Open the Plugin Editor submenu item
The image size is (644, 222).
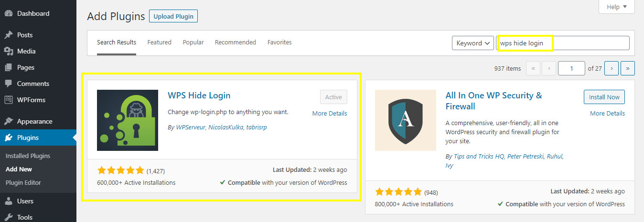23,182
